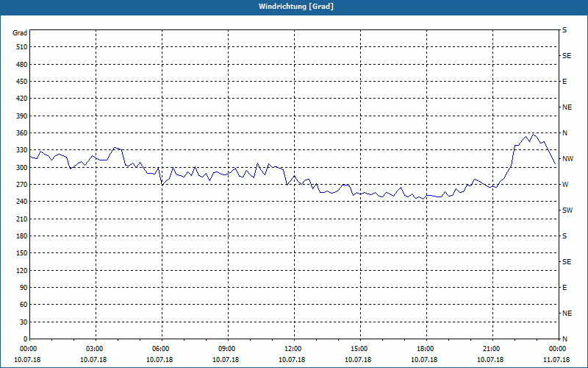Click the 06:00 time axis label
588x368 pixels.
[x=159, y=349]
